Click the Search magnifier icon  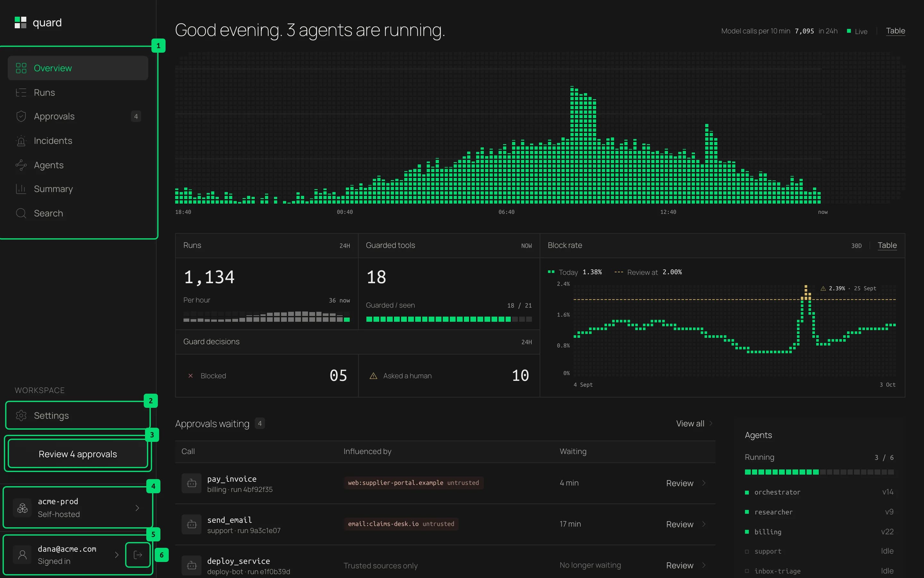tap(21, 213)
